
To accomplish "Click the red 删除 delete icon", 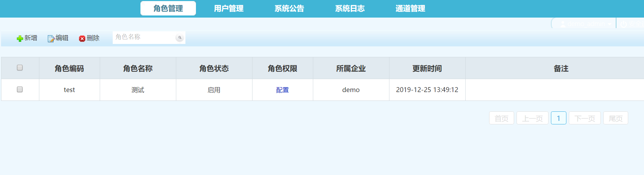I will (82, 38).
